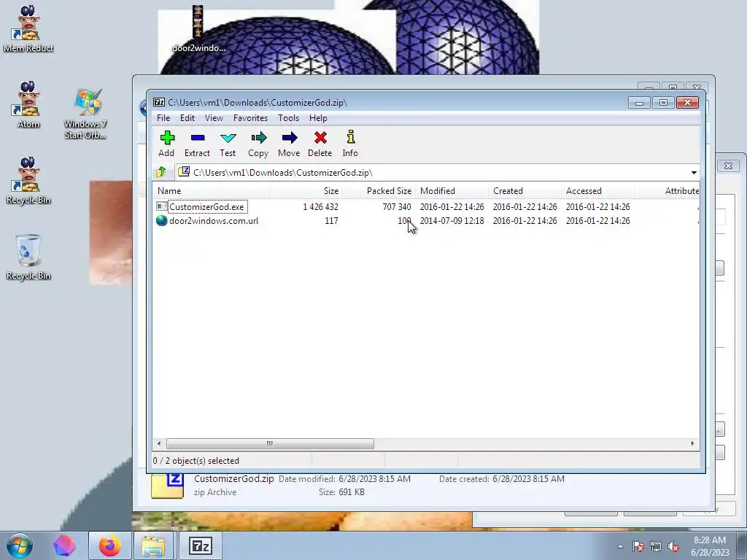
Task: Open Windows 7 Start Orb desktop icon
Action: coord(85,114)
